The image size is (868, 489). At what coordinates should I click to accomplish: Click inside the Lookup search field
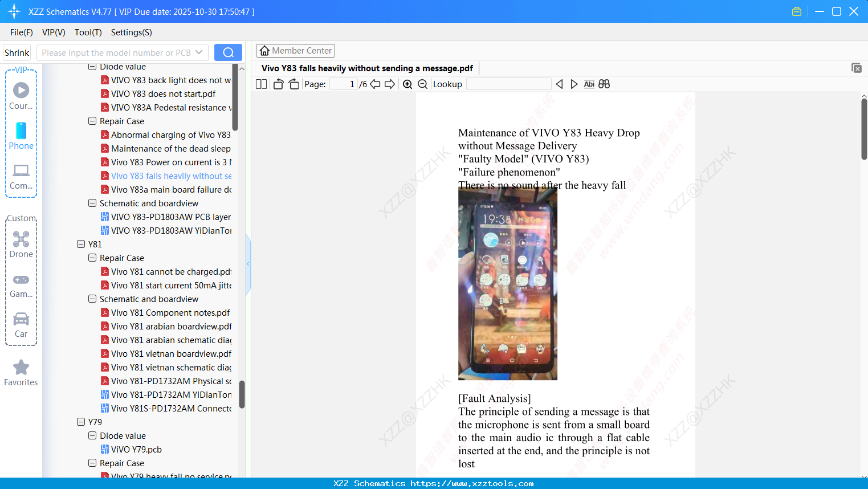pyautogui.click(x=509, y=84)
